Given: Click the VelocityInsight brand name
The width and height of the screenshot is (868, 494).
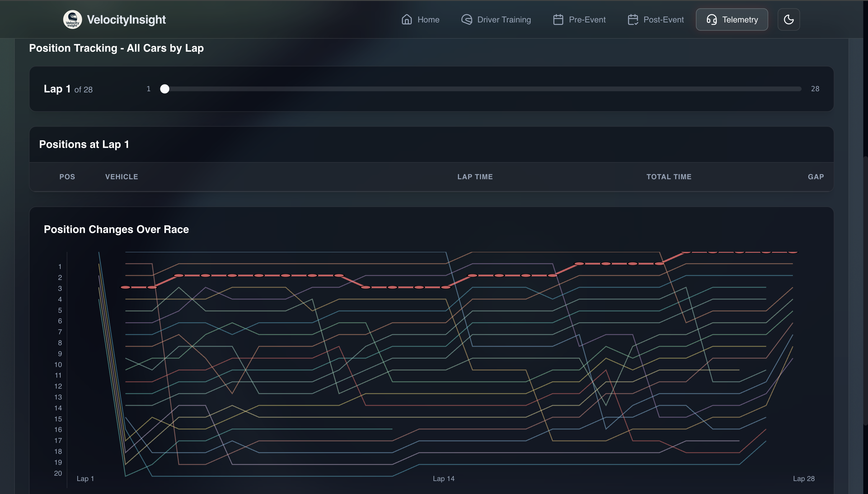Looking at the screenshot, I should click(x=126, y=19).
